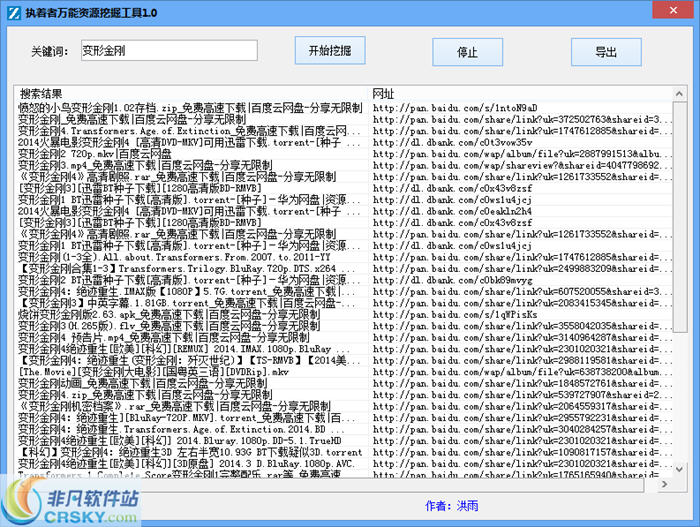This screenshot has width=700, height=527.
Task: Click the app icon in title bar
Action: click(x=13, y=13)
